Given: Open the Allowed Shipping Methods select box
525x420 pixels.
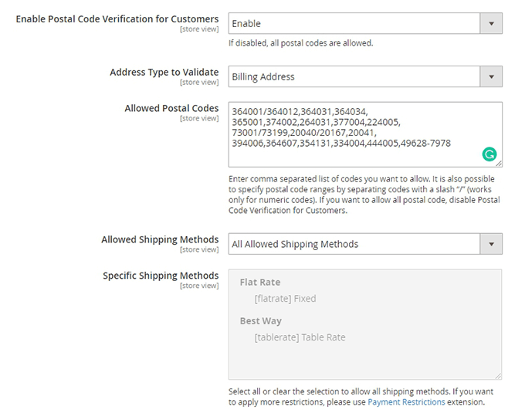Looking at the screenshot, I should coord(355,244).
